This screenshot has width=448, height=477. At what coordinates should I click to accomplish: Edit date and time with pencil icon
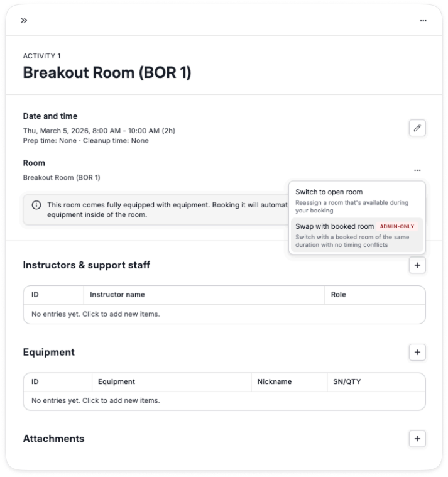coord(417,128)
